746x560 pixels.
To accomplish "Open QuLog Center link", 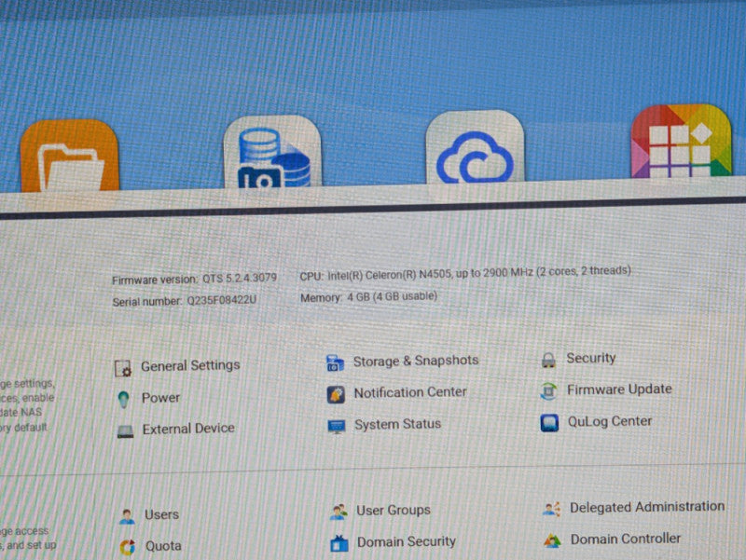I will pos(610,421).
